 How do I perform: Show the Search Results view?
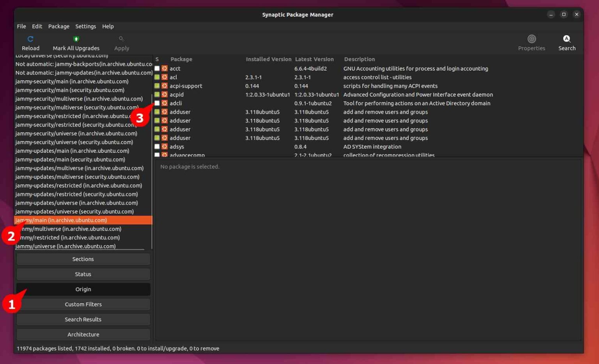click(83, 319)
